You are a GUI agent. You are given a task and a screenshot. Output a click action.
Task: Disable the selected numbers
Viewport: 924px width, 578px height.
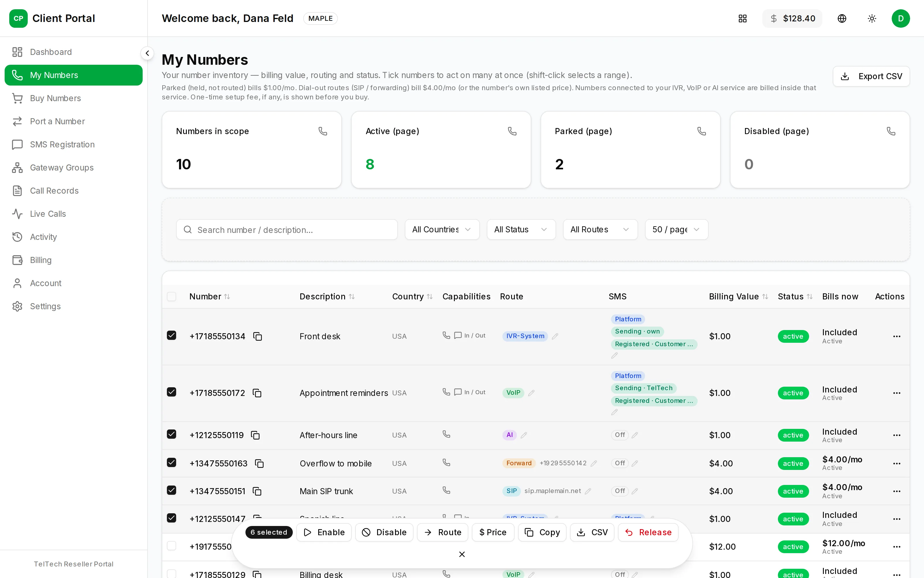pos(384,532)
